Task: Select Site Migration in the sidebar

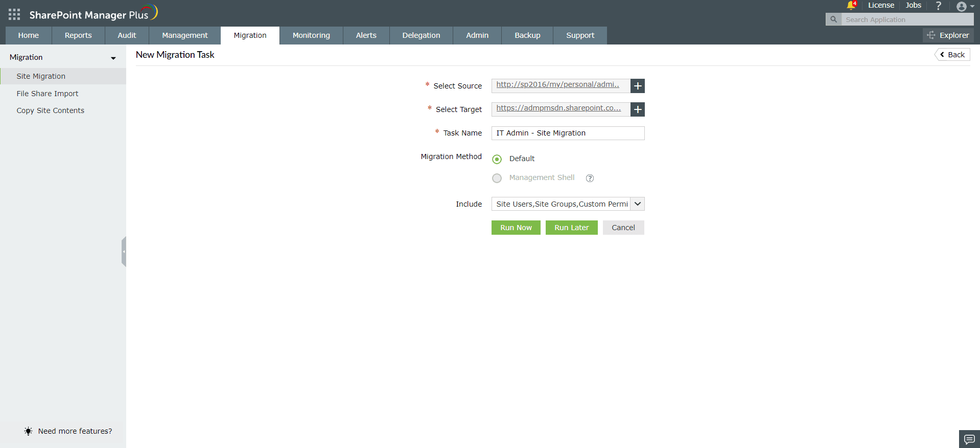Action: point(63,76)
